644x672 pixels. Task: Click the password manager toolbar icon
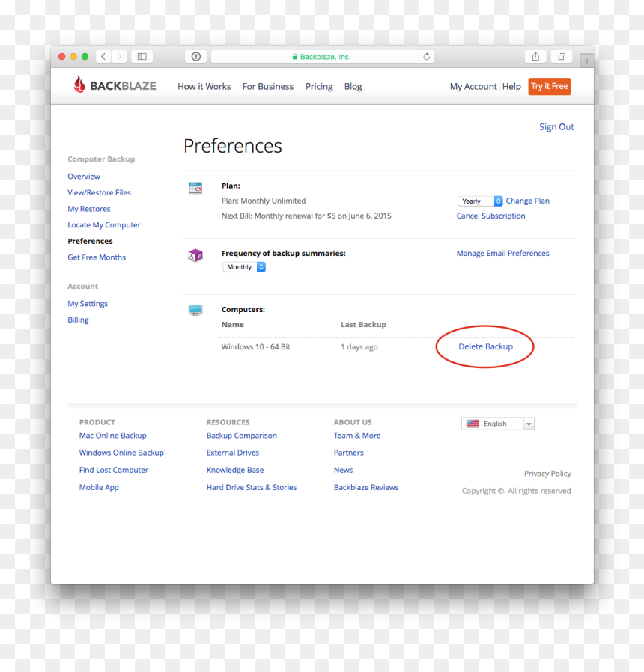(196, 57)
